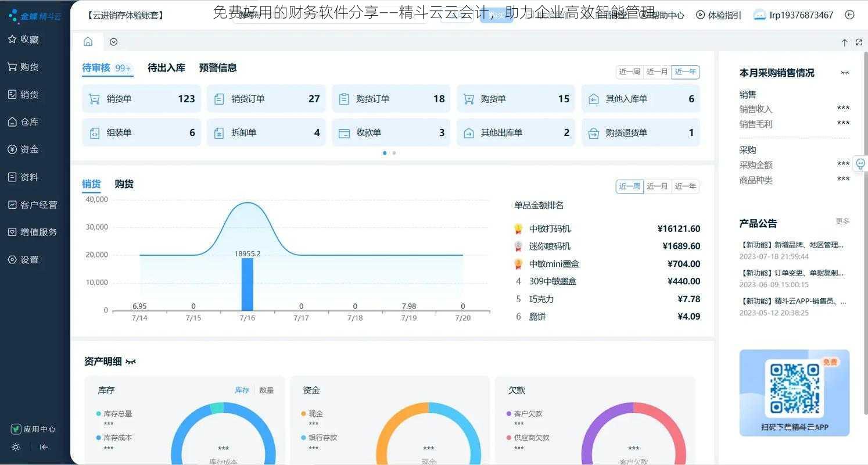
Task: Click the home tab icon
Action: click(88, 41)
